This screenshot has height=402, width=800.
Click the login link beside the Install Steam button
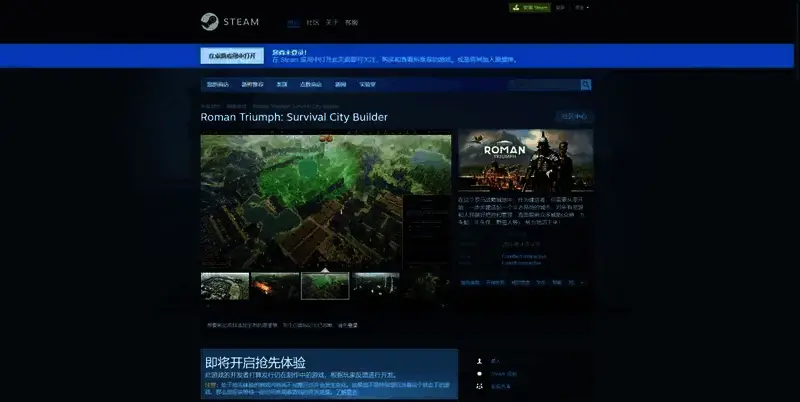(560, 8)
